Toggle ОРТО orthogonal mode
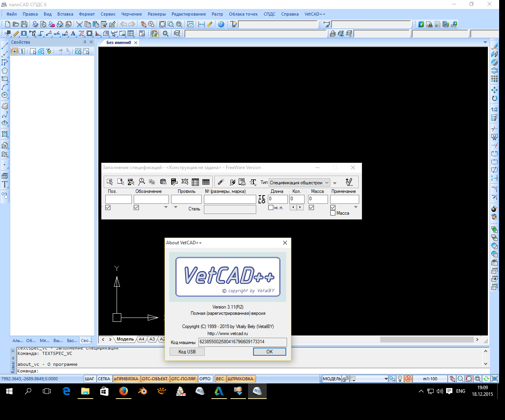 pos(205,379)
